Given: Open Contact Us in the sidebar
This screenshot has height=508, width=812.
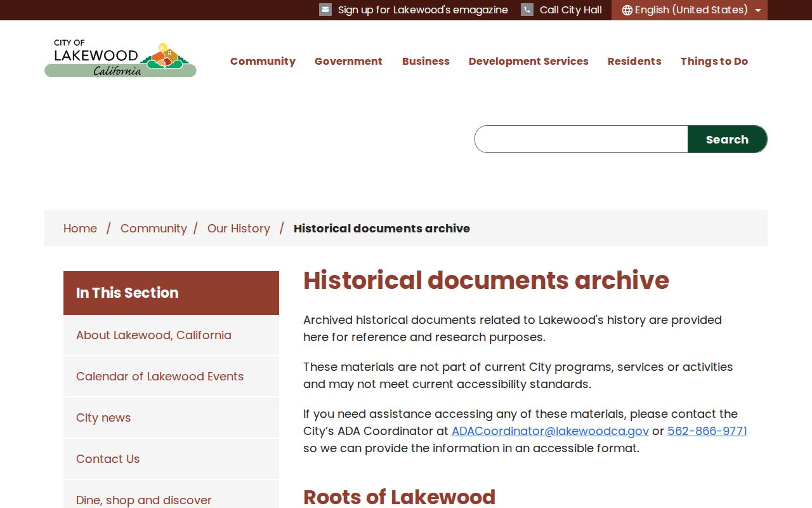Looking at the screenshot, I should pos(171,459).
